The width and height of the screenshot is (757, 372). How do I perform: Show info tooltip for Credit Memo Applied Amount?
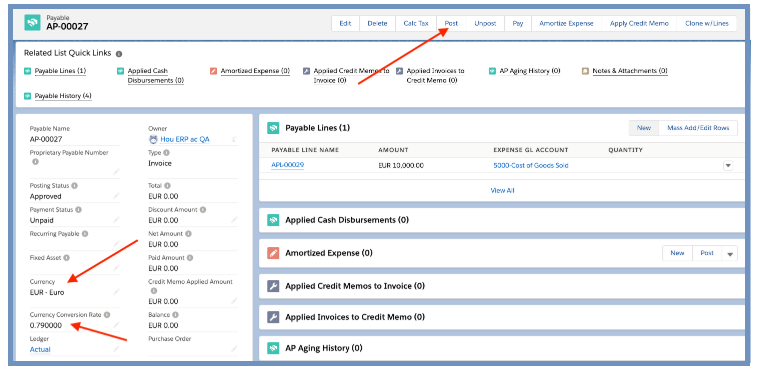point(154,291)
